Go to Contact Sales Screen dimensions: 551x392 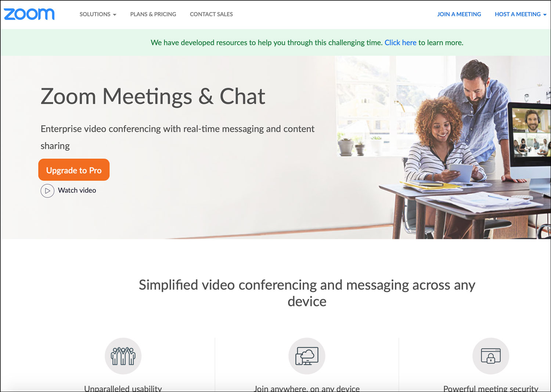211,14
